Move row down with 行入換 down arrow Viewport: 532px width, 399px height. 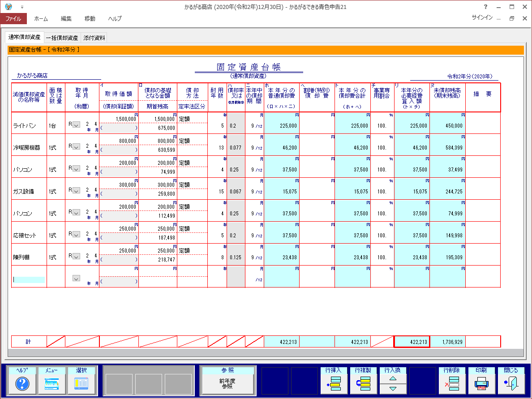click(393, 389)
